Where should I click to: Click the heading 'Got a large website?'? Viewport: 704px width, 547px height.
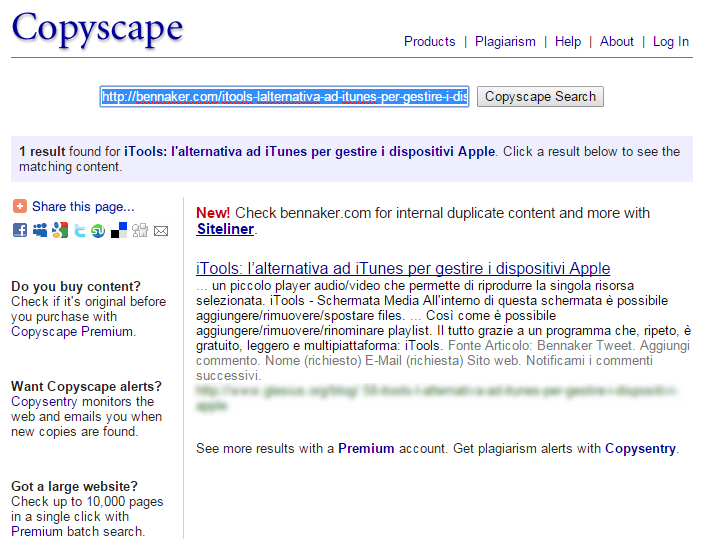pos(75,486)
